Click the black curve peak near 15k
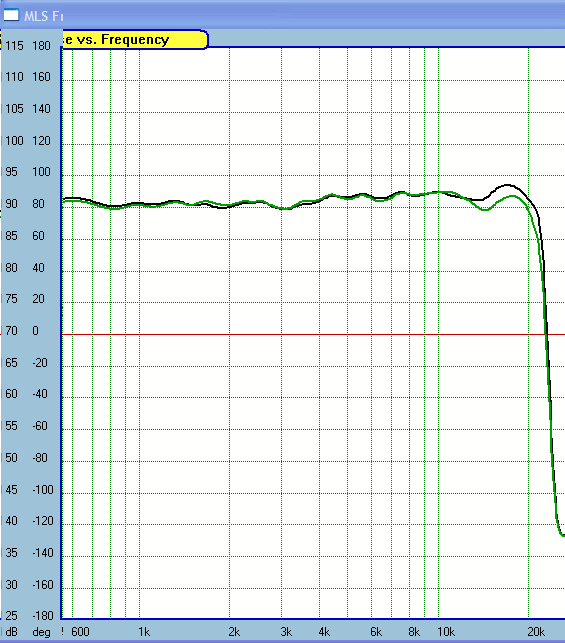Screen dimensions: 565x643 tap(508, 185)
